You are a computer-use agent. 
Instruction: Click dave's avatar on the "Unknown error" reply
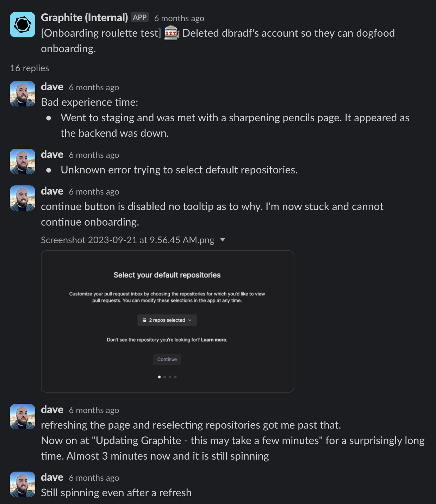(22, 161)
